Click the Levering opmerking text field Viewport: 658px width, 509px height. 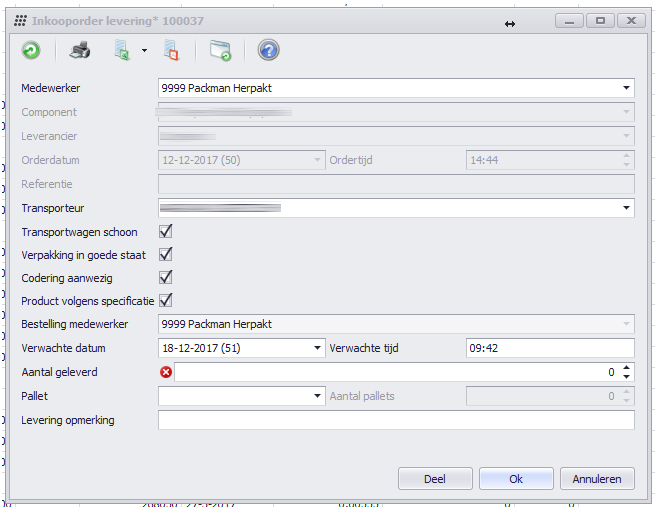(x=396, y=420)
